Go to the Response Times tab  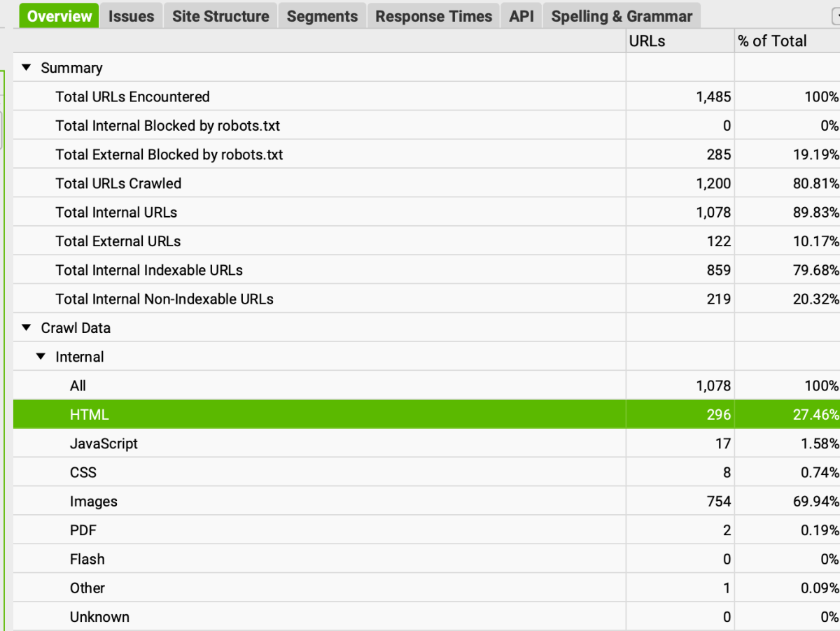(433, 16)
